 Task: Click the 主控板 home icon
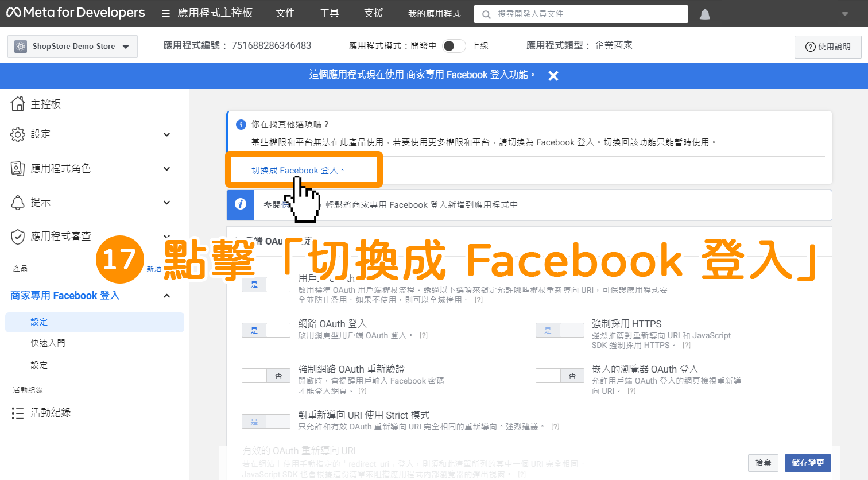tap(18, 103)
